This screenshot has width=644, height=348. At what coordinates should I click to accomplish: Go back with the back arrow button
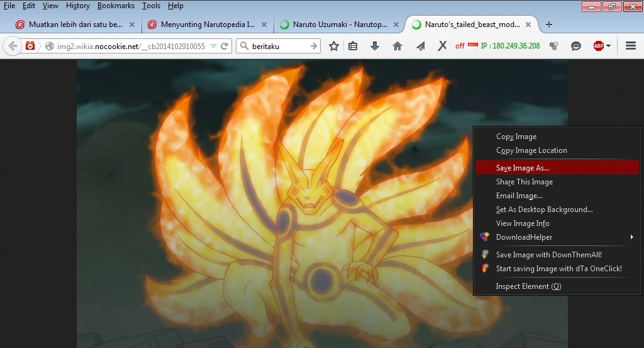click(13, 46)
